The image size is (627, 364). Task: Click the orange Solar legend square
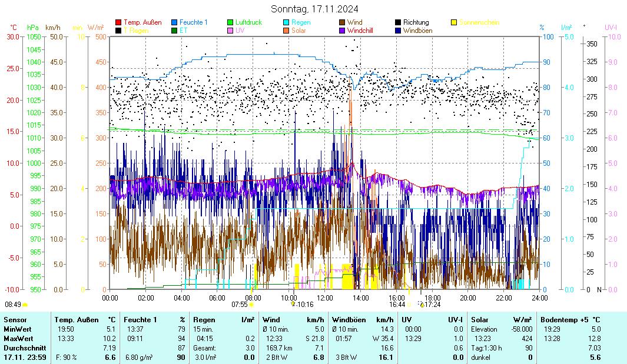(x=286, y=30)
